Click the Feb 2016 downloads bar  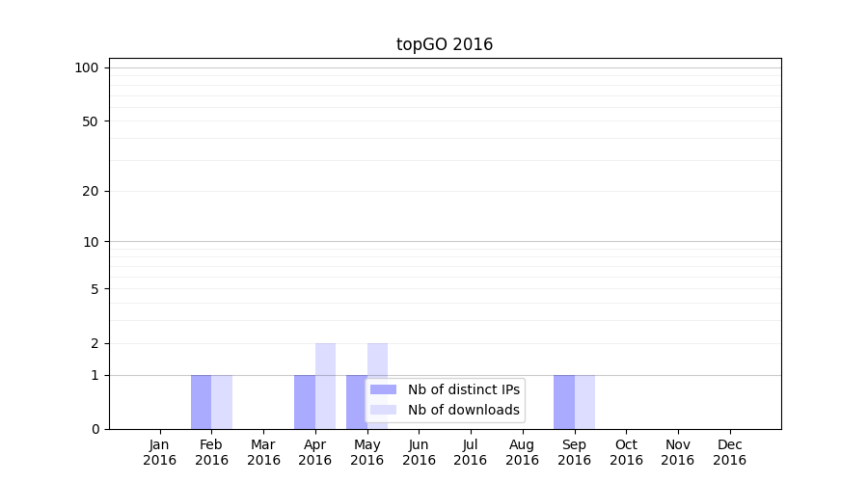tap(222, 402)
